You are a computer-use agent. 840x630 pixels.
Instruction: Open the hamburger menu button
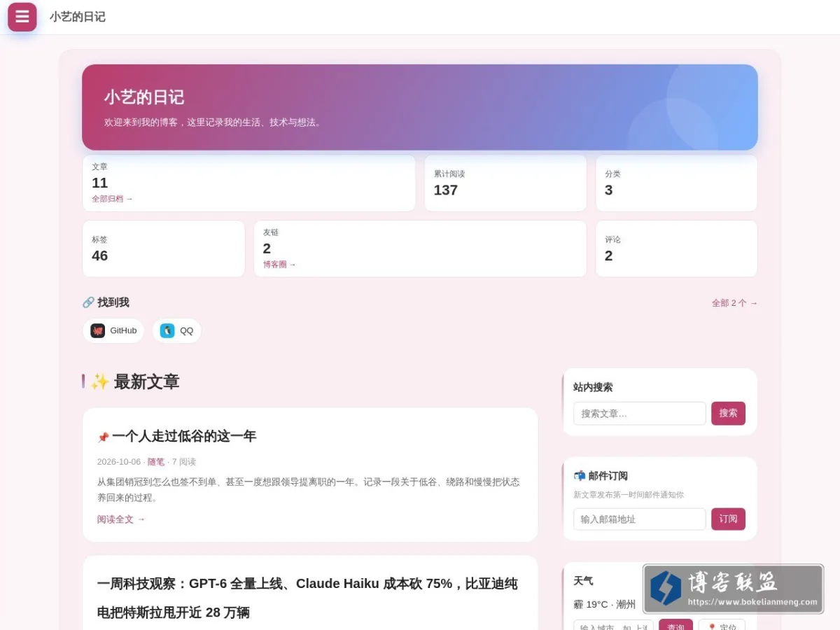point(22,17)
